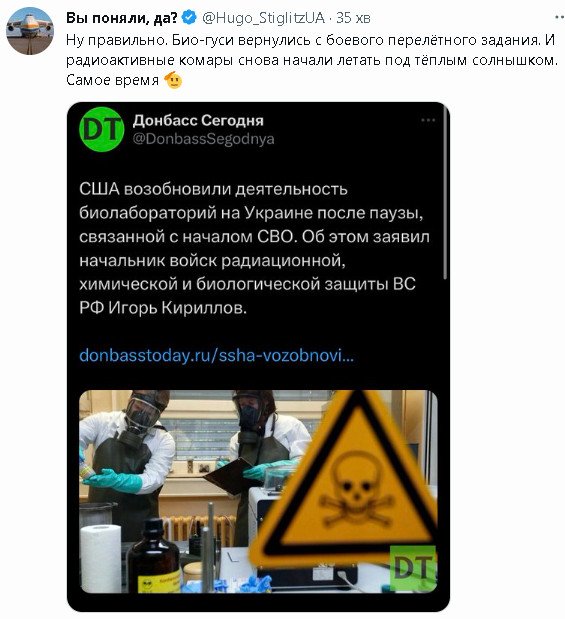Open the lab hazmat photo thumbnail

(258, 491)
